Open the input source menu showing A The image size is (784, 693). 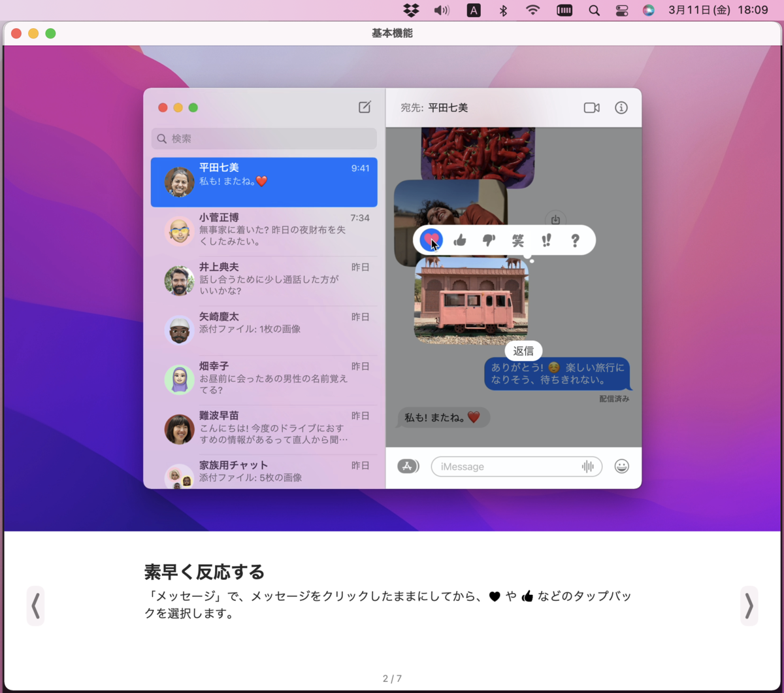473,10
